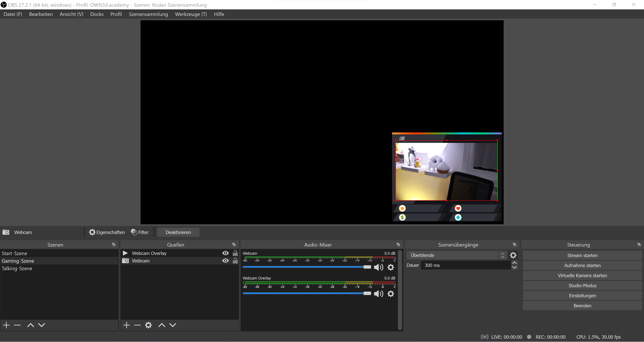Open Webcam Overlay audio settings gear

[391, 294]
